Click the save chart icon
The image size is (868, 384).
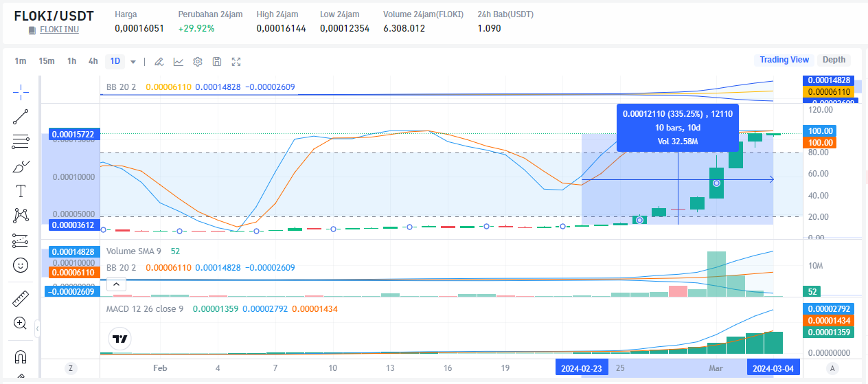(217, 62)
